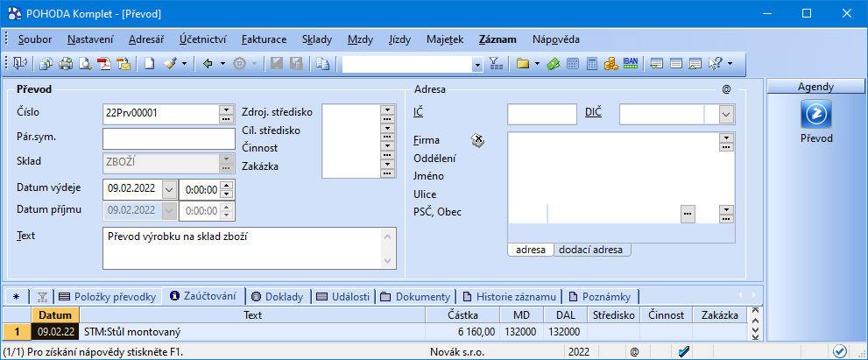Open print preview with the magnifier icon
Image resolution: width=868 pixels, height=360 pixels.
pos(85,64)
